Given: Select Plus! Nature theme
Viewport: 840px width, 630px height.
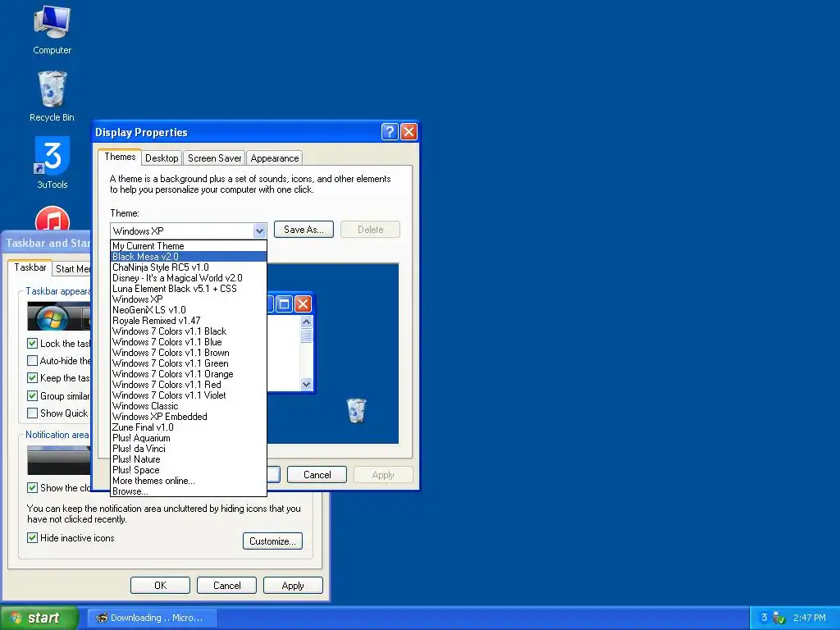Looking at the screenshot, I should point(189,459).
